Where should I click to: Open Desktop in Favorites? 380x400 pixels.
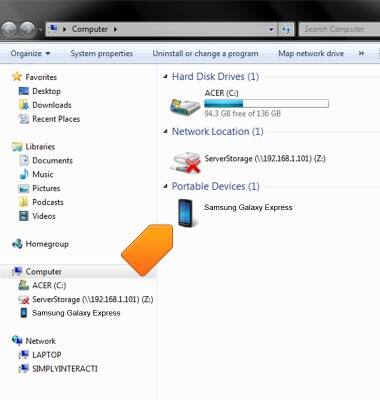[46, 91]
